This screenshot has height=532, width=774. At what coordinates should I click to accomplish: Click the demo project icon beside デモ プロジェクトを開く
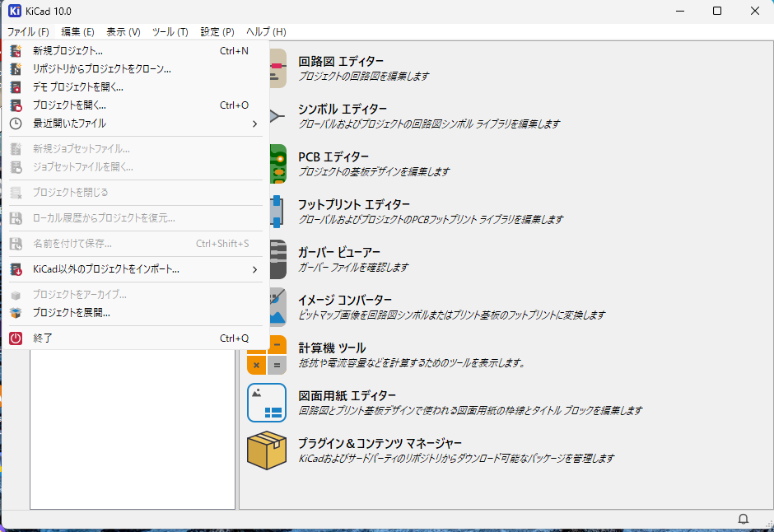(x=16, y=87)
